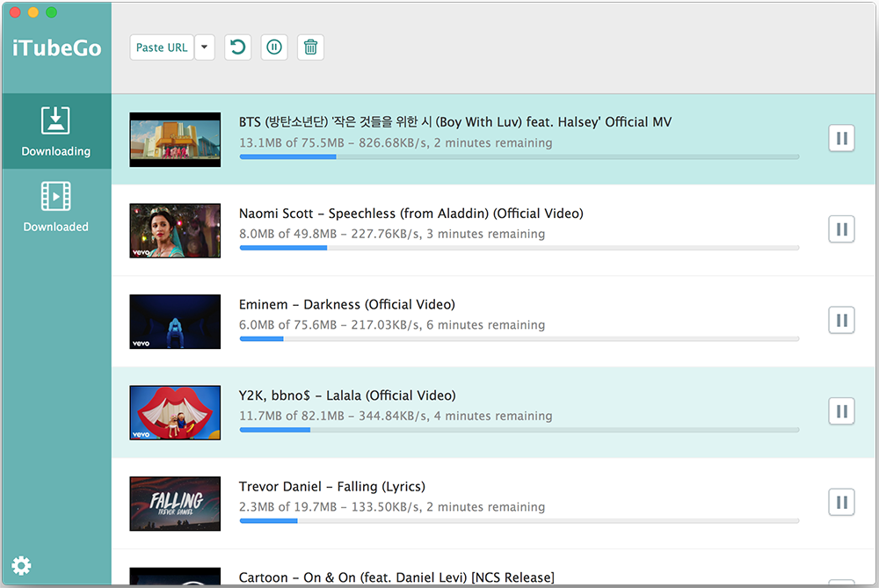Click the Lalala red lips thumbnail
The image size is (879, 588).
tap(175, 412)
